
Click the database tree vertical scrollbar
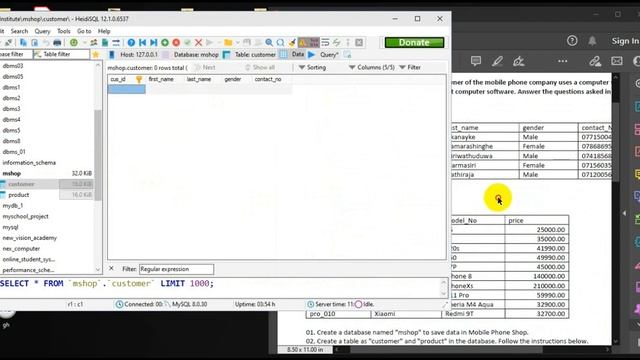[98, 155]
